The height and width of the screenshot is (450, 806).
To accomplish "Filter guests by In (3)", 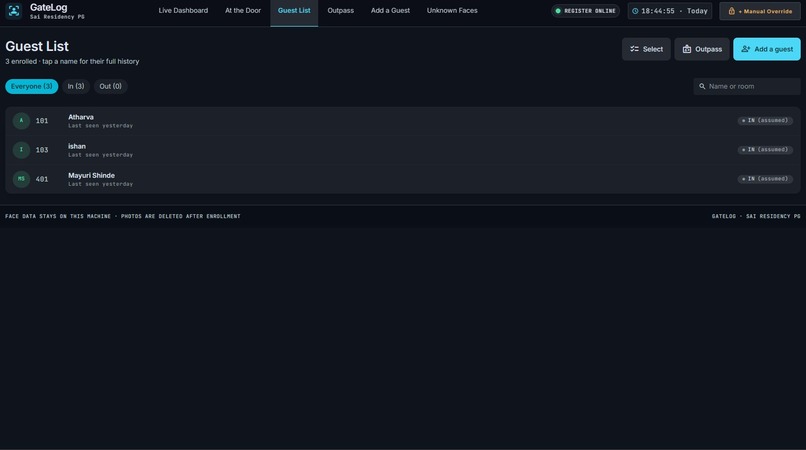I will click(76, 86).
